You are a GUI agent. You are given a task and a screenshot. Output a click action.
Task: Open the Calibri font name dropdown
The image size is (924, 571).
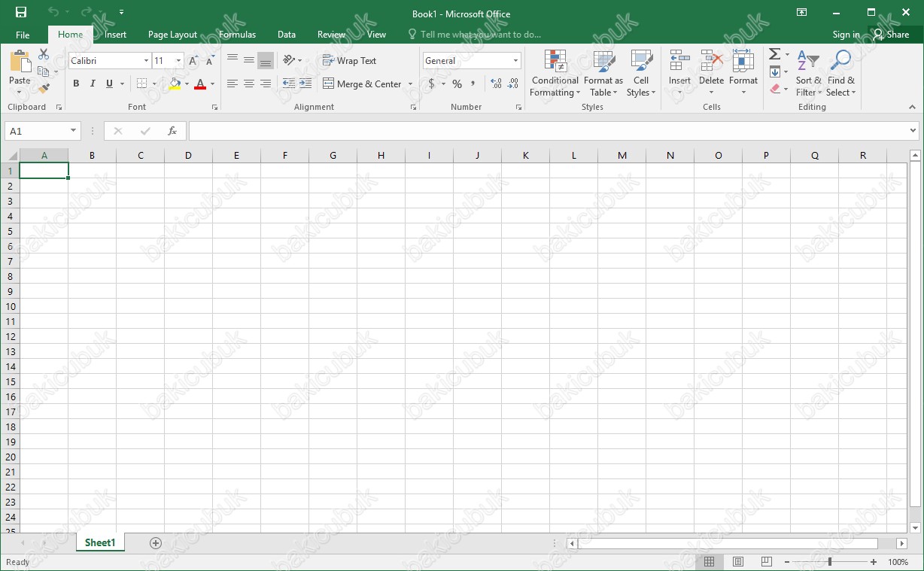[x=146, y=61]
